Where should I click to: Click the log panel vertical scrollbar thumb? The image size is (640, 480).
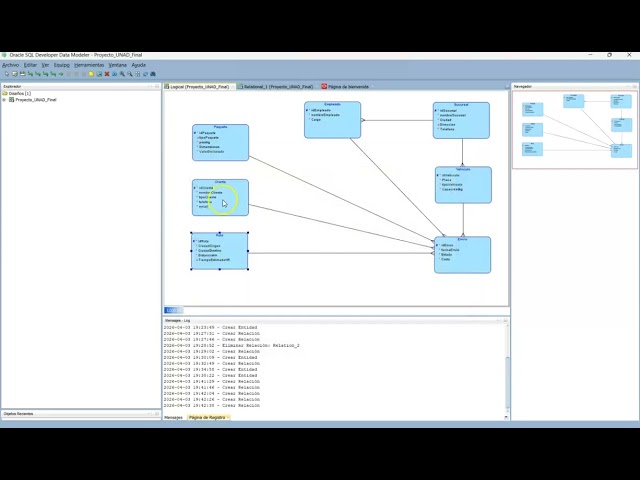507,382
